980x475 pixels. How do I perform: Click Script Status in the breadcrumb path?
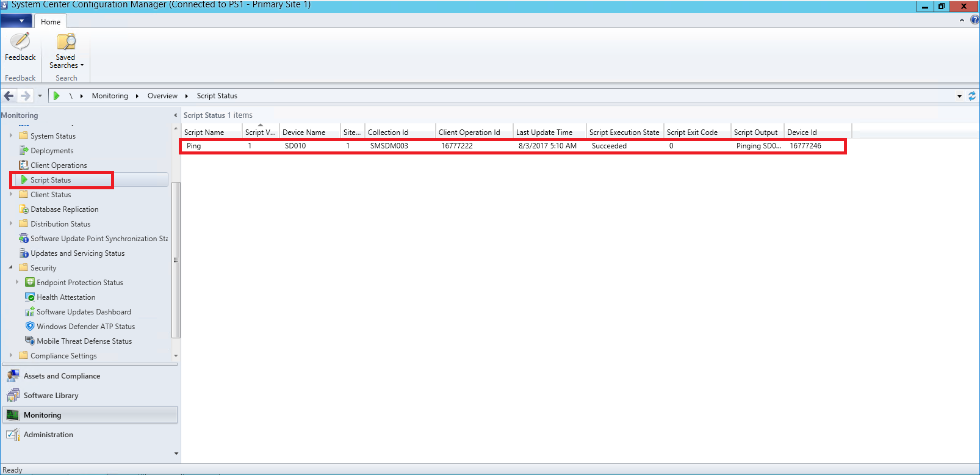point(217,96)
